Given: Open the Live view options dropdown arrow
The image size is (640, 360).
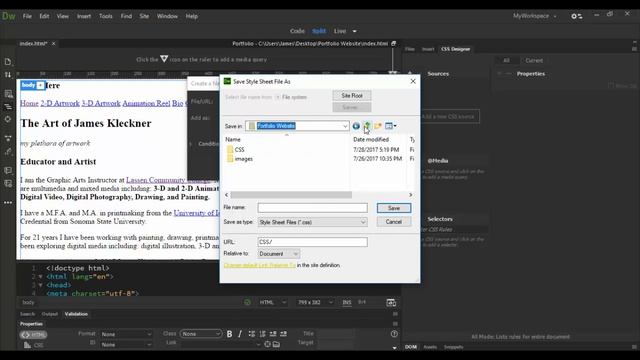Looking at the screenshot, I should [354, 31].
